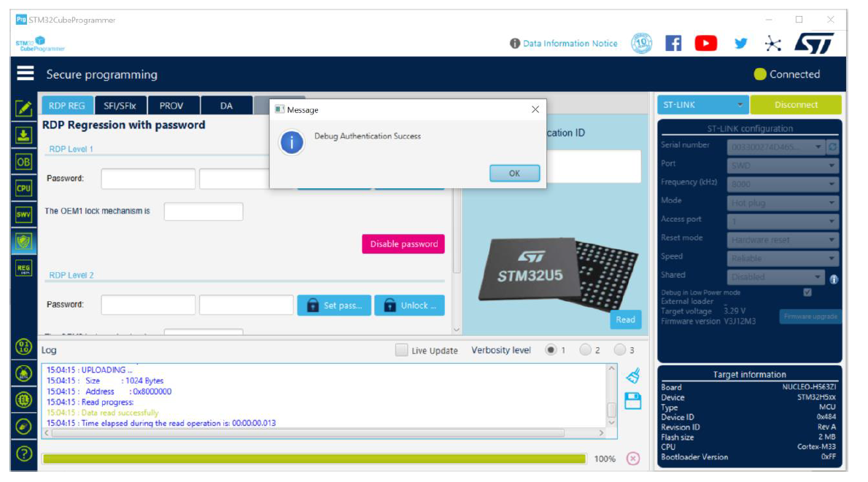Open the REG registers icon
Screen dimensions: 868x482
pyautogui.click(x=24, y=268)
